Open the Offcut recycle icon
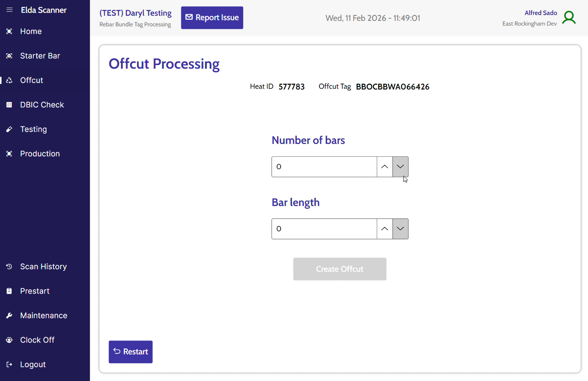Image resolution: width=588 pixels, height=381 pixels. click(10, 80)
